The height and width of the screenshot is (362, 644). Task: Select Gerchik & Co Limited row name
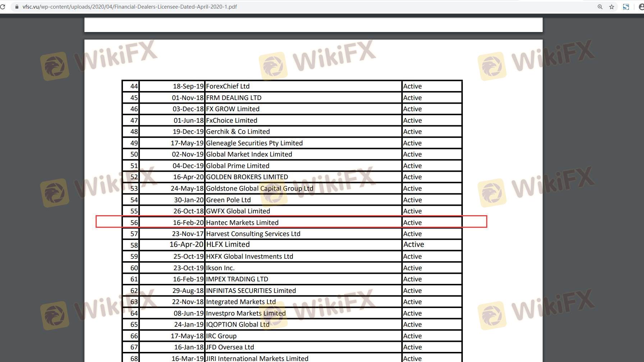238,132
